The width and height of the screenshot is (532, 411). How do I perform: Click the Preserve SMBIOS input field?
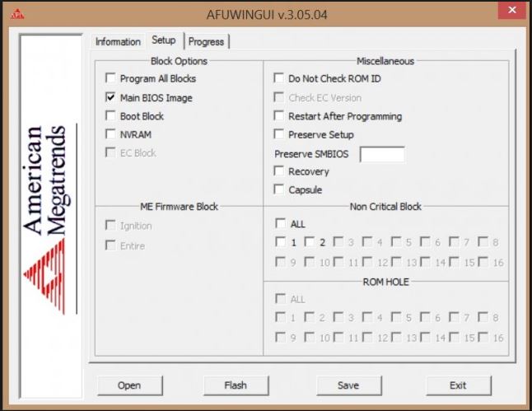(x=382, y=154)
